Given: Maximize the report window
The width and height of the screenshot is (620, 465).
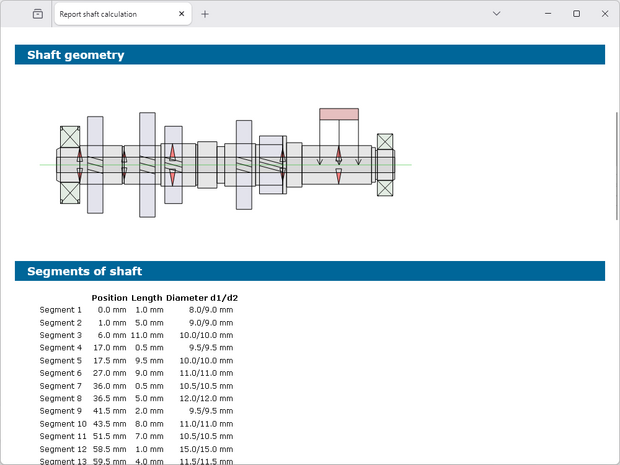Looking at the screenshot, I should pyautogui.click(x=576, y=14).
